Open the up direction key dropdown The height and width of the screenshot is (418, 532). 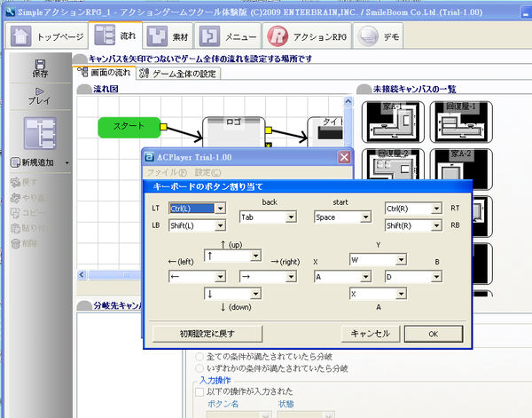255,256
